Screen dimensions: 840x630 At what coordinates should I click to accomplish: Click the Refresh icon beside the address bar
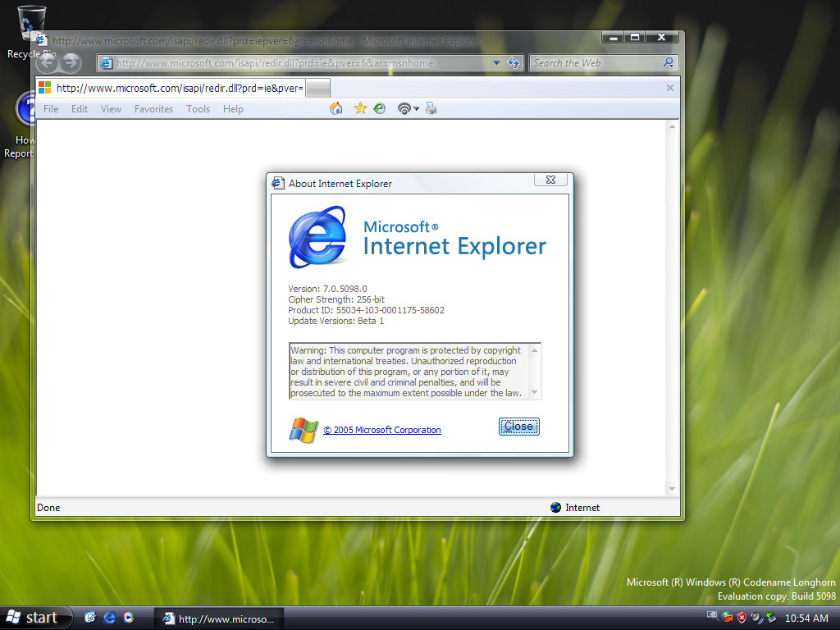pyautogui.click(x=514, y=63)
